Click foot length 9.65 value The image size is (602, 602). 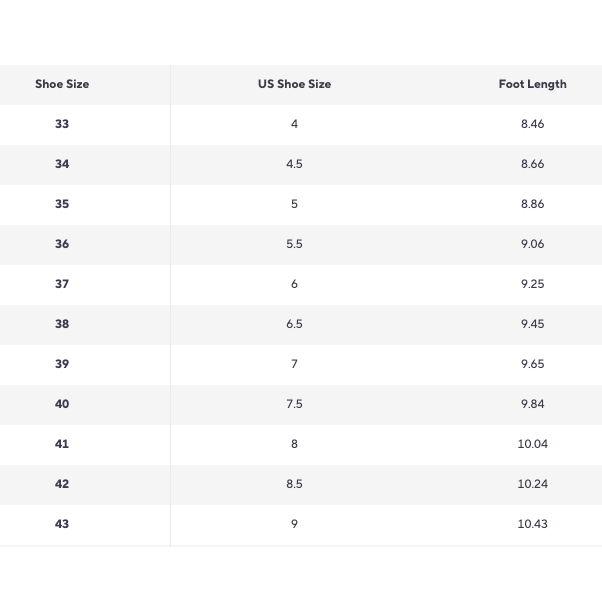tap(532, 364)
